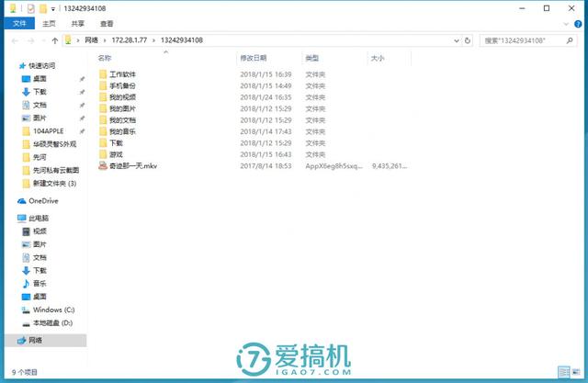Open the 先河 folder in sidebar

pyautogui.click(x=34, y=157)
